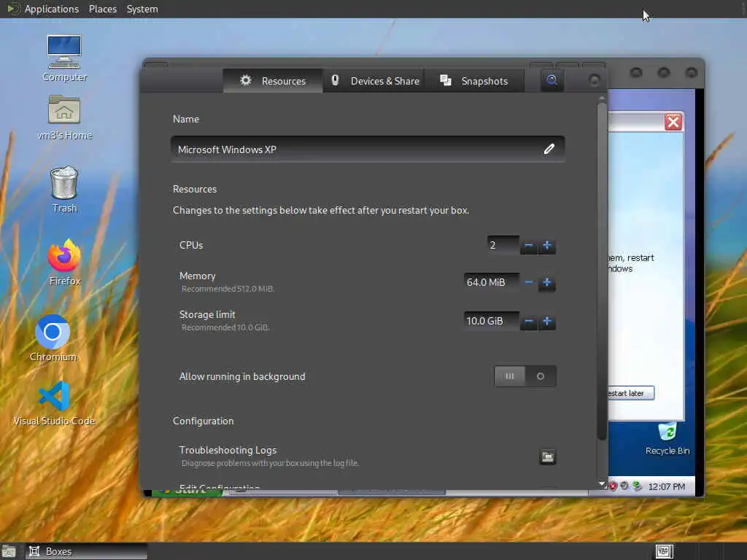Click the preferences dialog vertical scrollbar
Image resolution: width=747 pixels, height=560 pixels.
(602, 271)
